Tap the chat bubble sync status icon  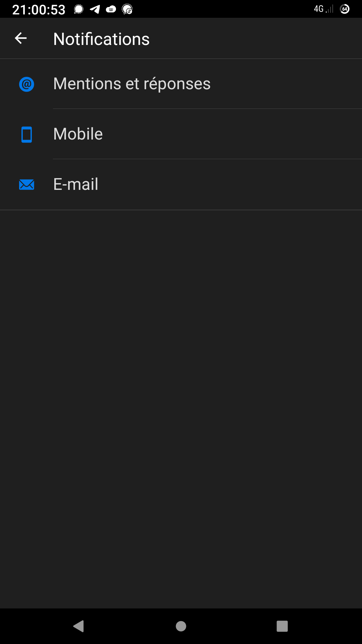(x=127, y=9)
